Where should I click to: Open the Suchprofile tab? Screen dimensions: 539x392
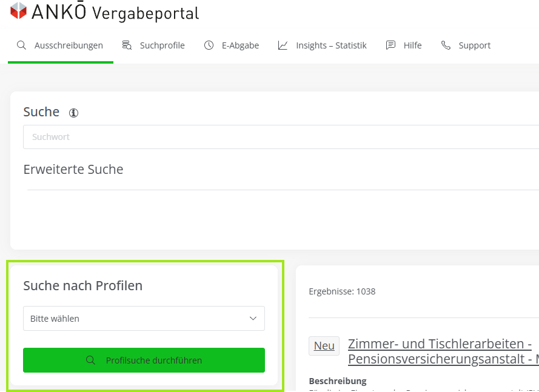coord(162,45)
